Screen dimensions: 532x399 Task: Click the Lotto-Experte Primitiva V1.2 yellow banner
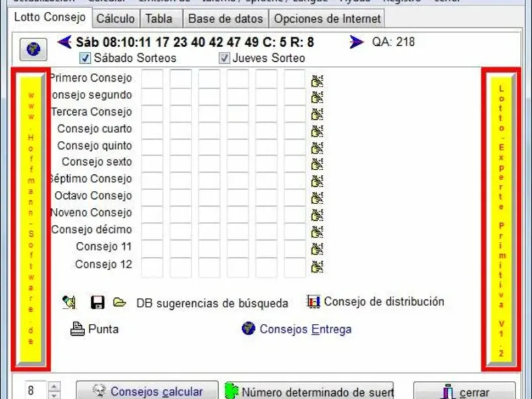point(501,219)
